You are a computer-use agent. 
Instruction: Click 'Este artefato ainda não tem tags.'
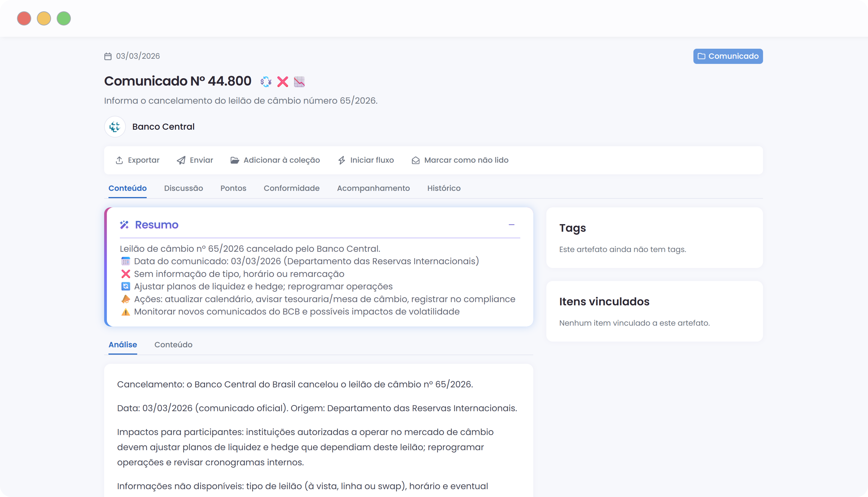coord(622,250)
